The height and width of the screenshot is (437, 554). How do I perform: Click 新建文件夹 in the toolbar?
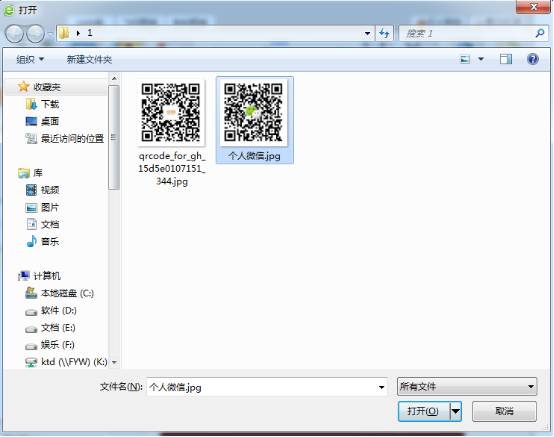pos(89,59)
